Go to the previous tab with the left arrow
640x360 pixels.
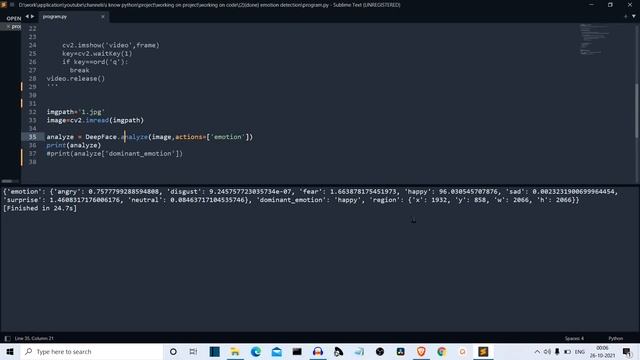click(x=27, y=17)
